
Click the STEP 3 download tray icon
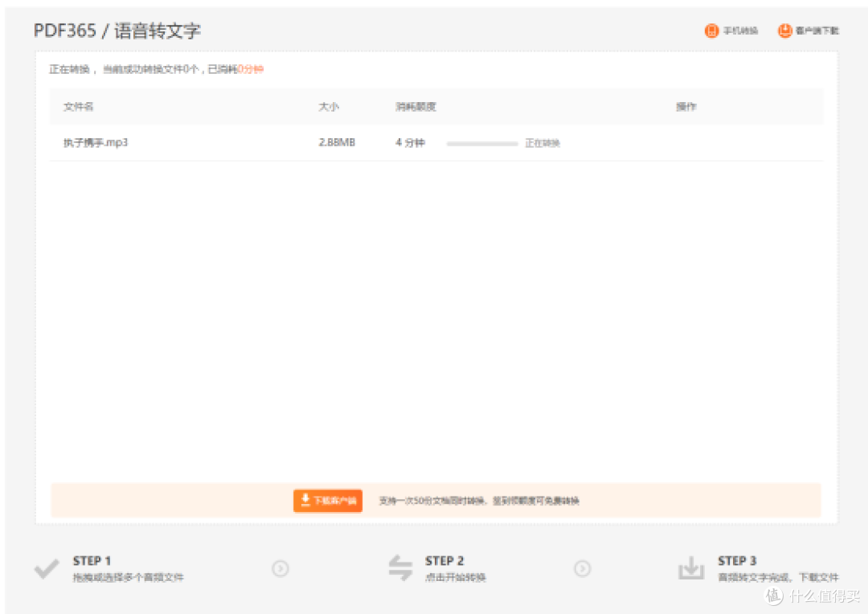click(x=691, y=568)
